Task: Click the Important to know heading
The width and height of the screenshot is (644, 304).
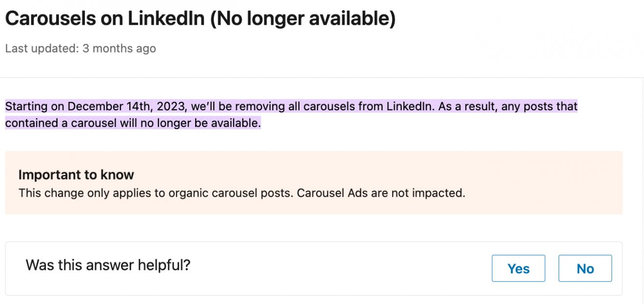Action: pos(76,174)
